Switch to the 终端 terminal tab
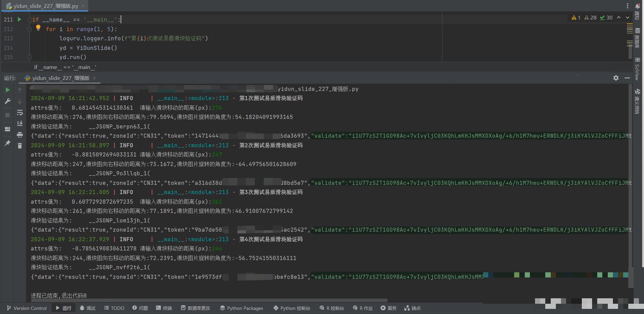The width and height of the screenshot is (644, 314). coord(164,308)
